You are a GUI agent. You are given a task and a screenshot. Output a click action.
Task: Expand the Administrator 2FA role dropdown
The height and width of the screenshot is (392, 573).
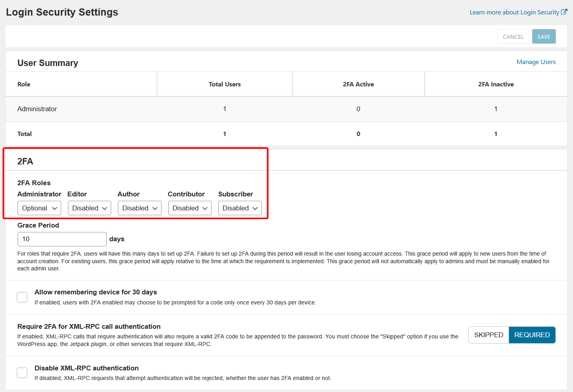click(x=39, y=208)
